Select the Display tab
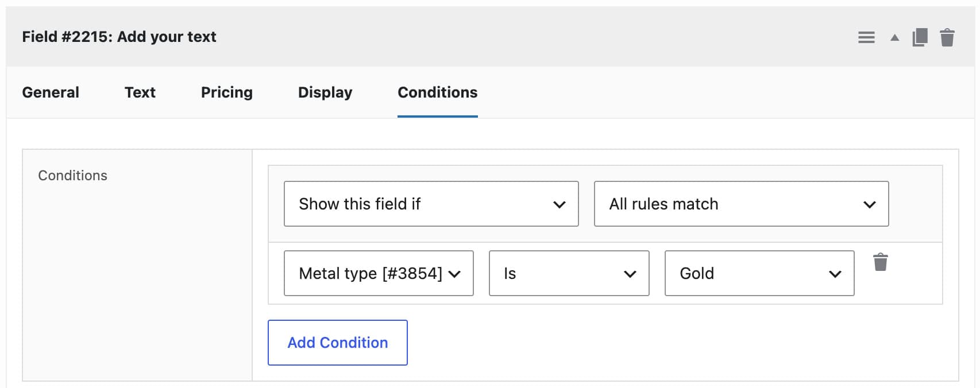 pos(325,92)
